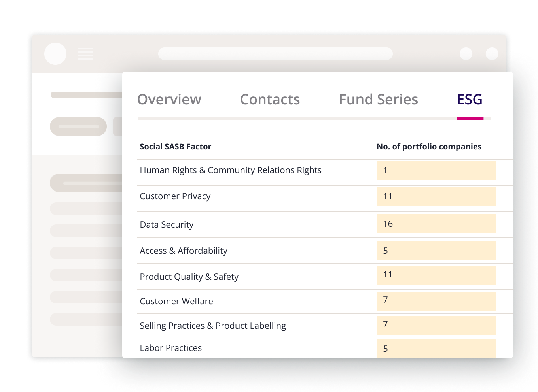The width and height of the screenshot is (538, 392).
Task: Click inside the top search bar
Action: coord(276,54)
